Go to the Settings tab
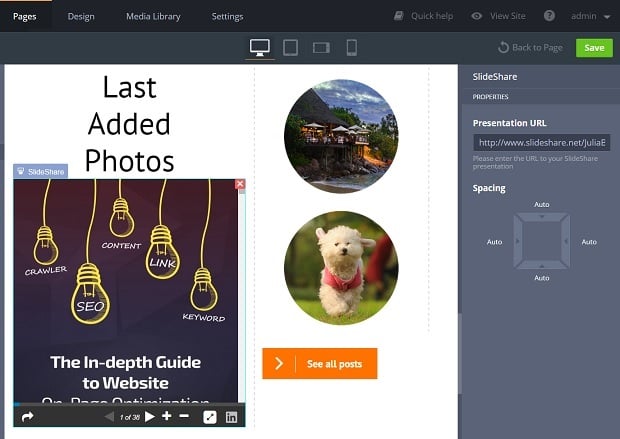The height and width of the screenshot is (439, 620). point(227,16)
